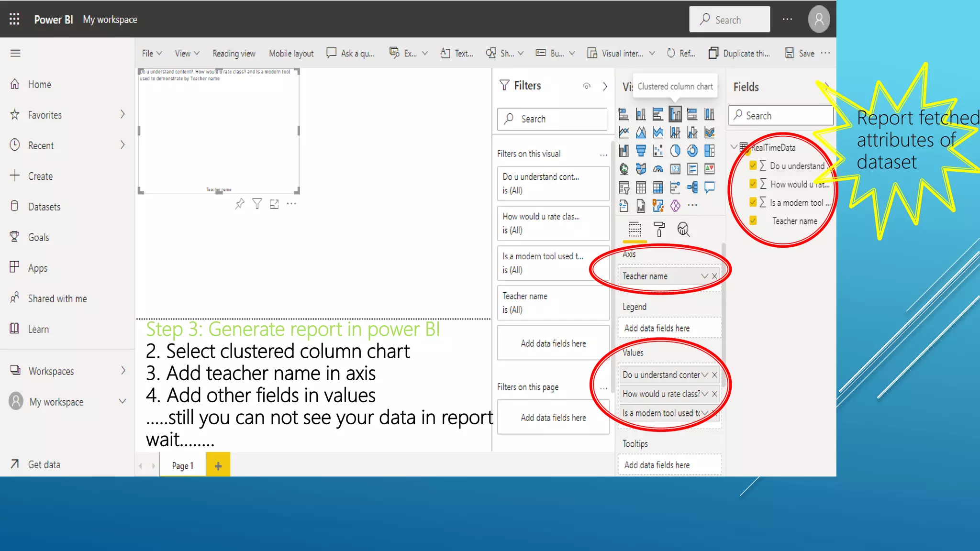Click the focus mode icon under visual

274,204
